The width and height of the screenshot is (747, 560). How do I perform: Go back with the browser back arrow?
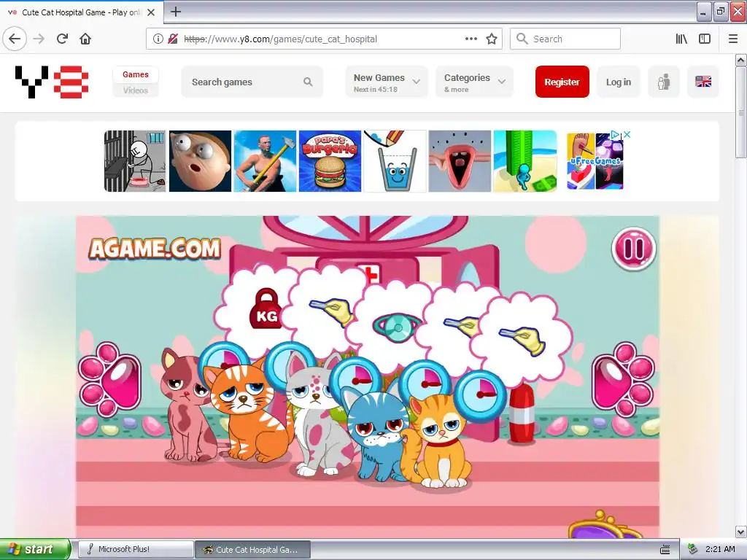15,39
